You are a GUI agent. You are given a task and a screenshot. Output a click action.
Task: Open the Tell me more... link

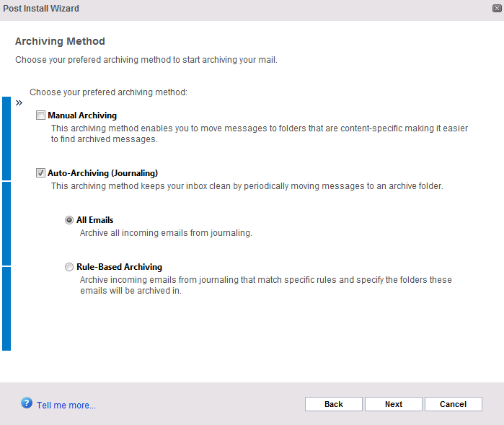[x=66, y=405]
